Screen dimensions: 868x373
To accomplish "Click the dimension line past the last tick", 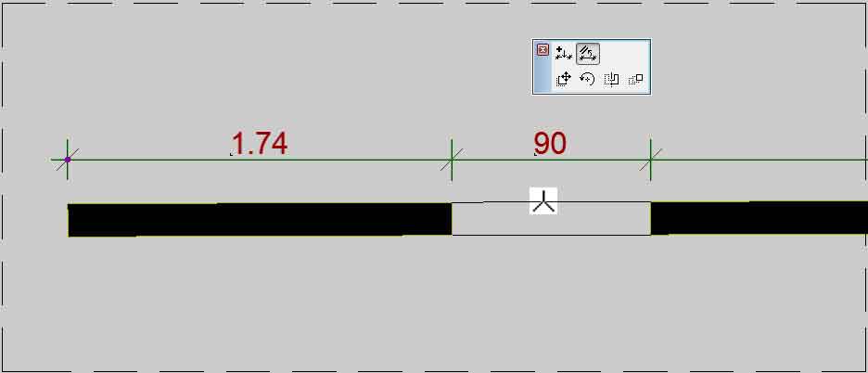I will pyautogui.click(x=759, y=161).
